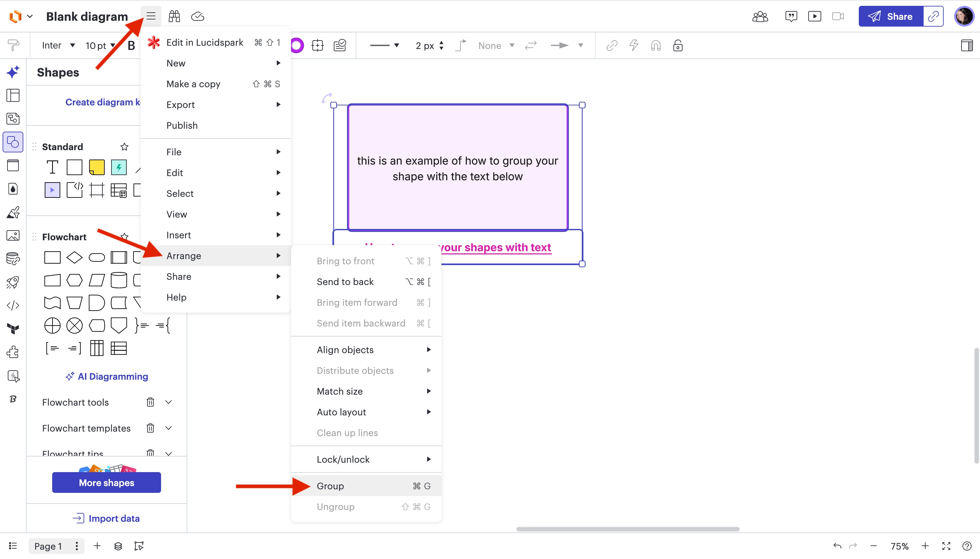The width and height of the screenshot is (980, 559).
Task: Expand the Flowchart templates section chevron
Action: [168, 428]
